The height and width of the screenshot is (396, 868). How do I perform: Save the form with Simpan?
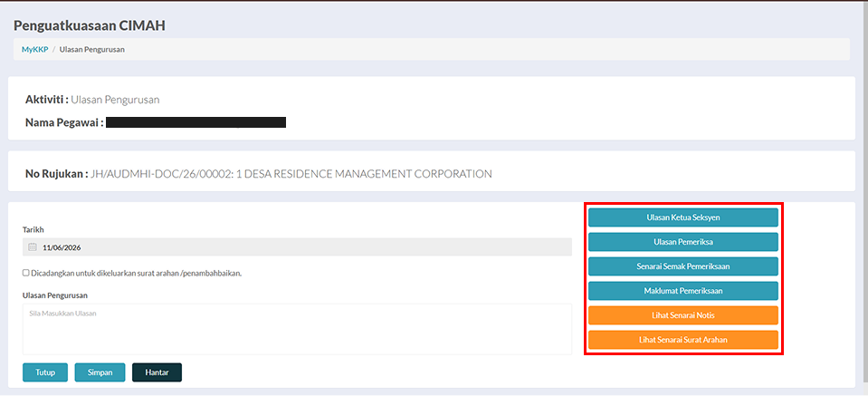click(x=100, y=372)
